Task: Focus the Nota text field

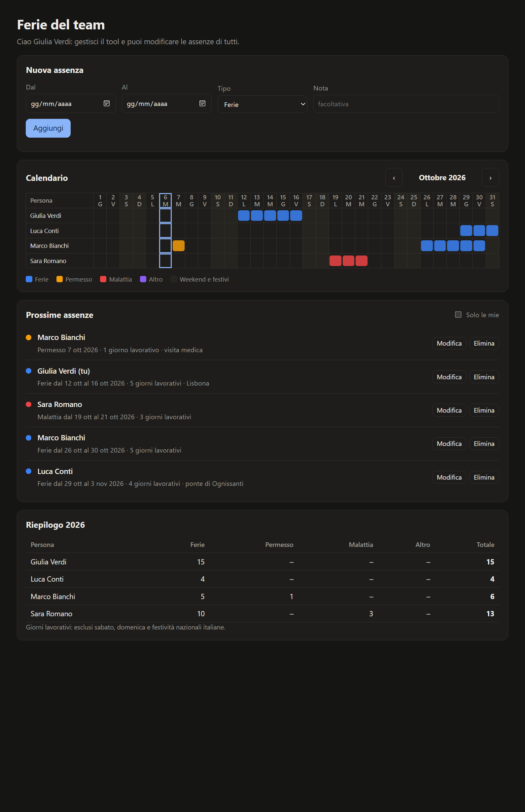Action: 406,104
